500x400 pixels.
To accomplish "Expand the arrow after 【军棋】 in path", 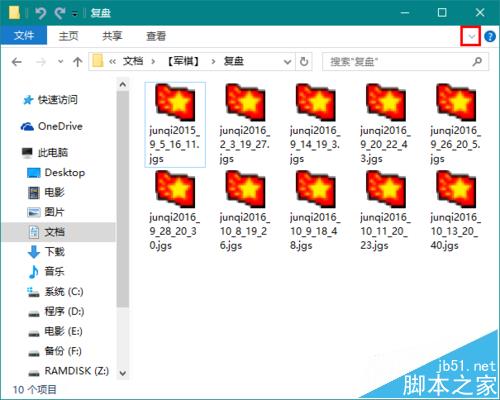I will tap(213, 62).
